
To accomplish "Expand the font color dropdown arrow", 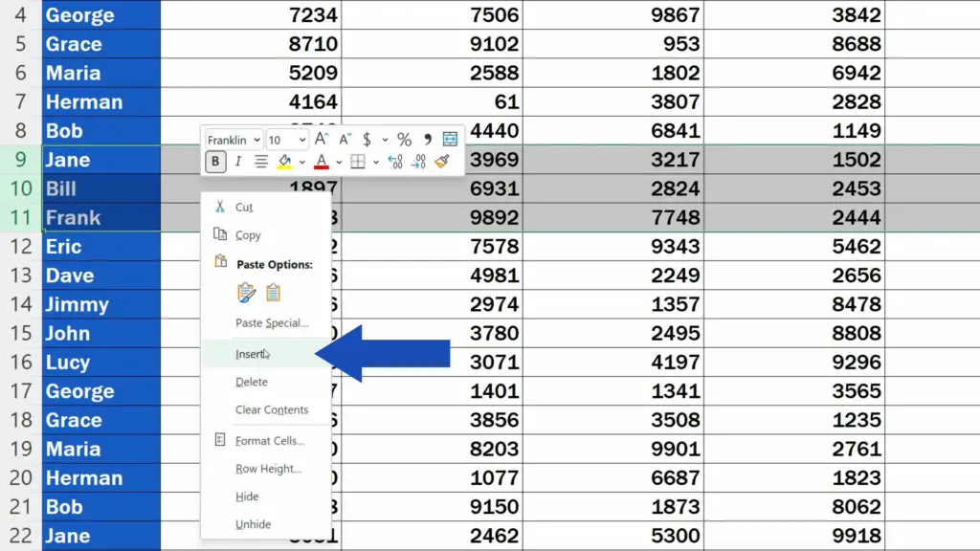I will [x=339, y=163].
